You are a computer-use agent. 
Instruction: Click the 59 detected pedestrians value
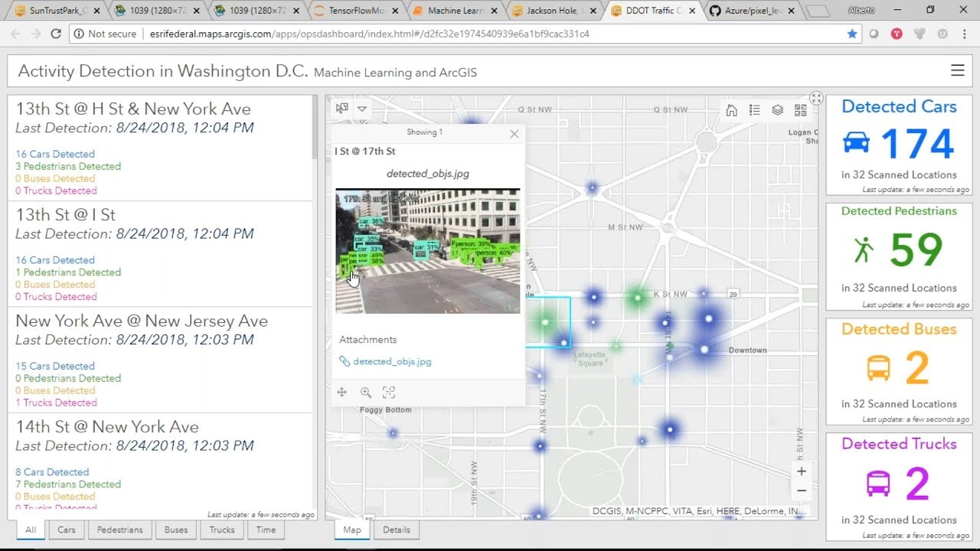coord(916,250)
